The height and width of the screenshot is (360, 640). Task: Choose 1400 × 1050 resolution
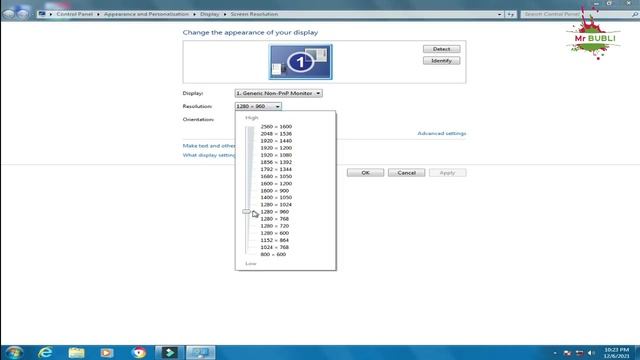point(276,198)
